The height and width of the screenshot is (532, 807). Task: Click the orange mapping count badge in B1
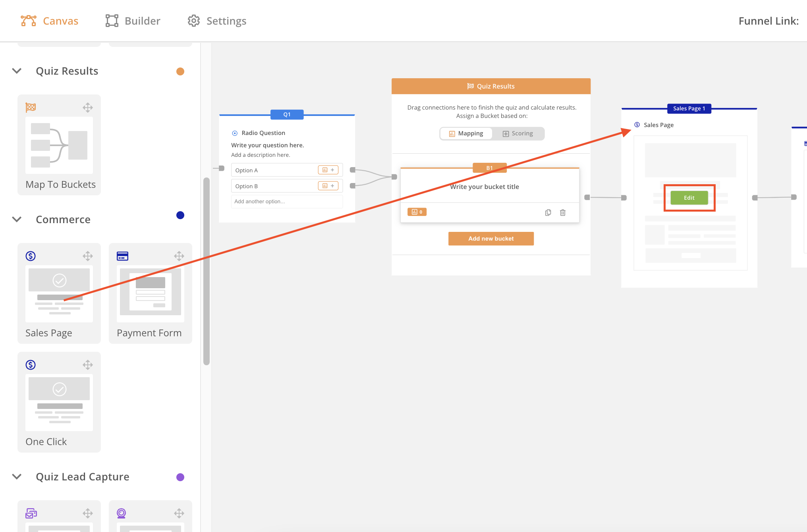tap(417, 212)
